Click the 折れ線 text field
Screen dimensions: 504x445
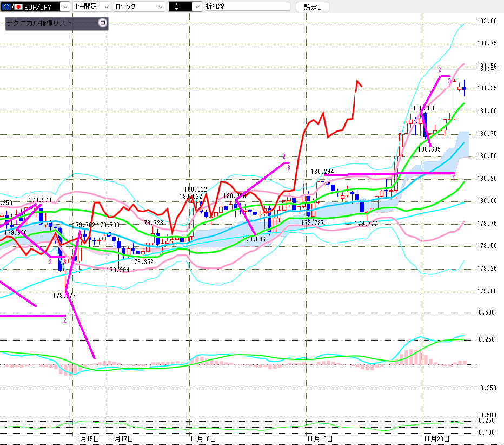tap(247, 7)
